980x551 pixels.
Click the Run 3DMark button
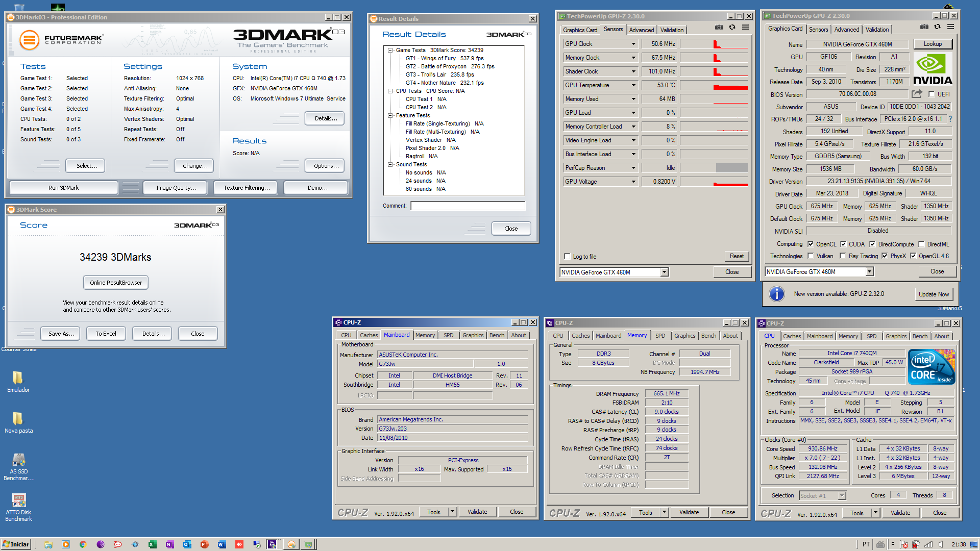[x=63, y=188]
